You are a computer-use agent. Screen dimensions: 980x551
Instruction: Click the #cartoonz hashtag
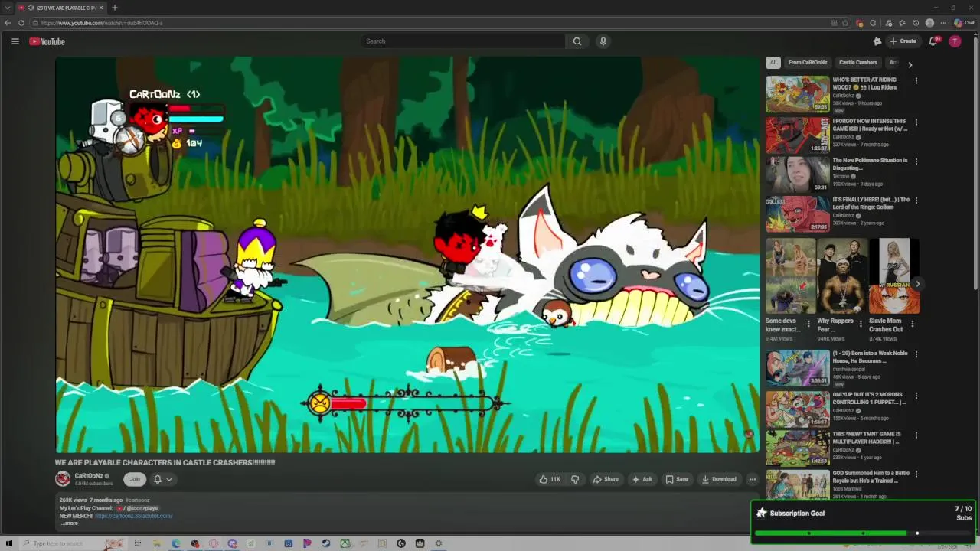coord(138,500)
